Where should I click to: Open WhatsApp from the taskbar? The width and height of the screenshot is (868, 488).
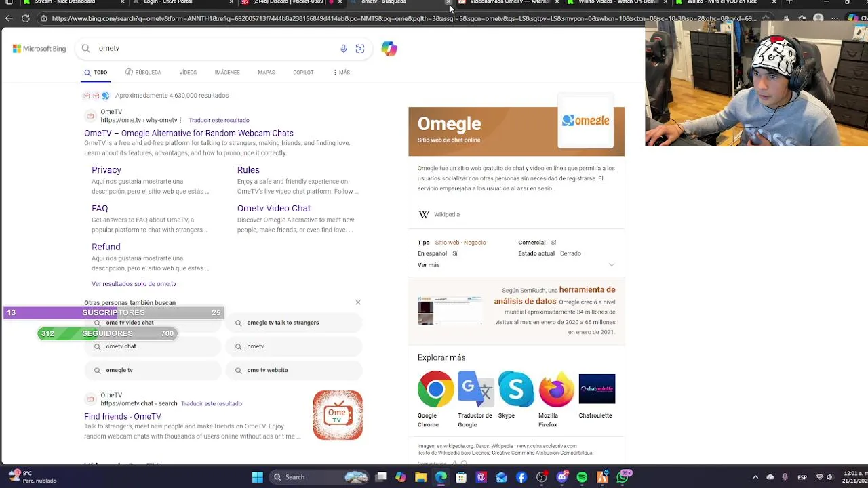[x=623, y=477]
